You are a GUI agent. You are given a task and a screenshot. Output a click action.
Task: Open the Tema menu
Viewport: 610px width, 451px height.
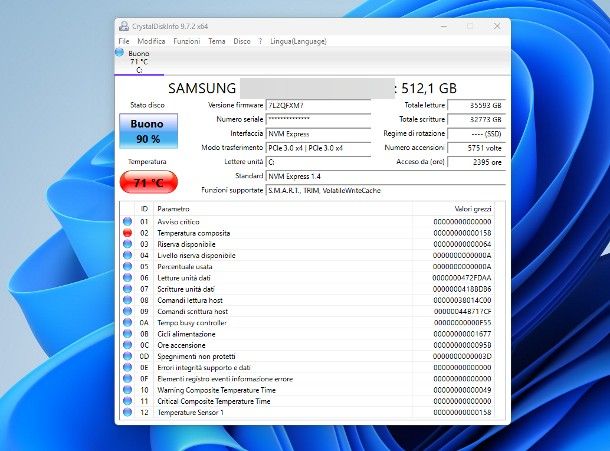click(x=217, y=41)
